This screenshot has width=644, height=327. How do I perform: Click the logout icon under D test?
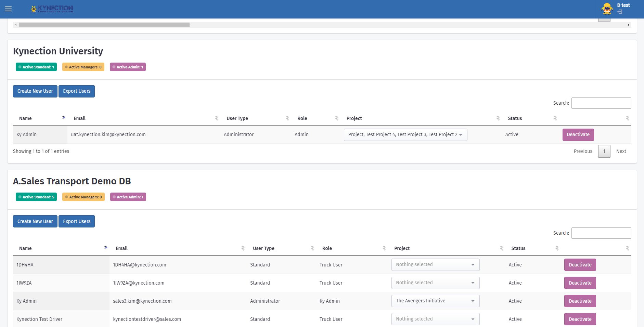pyautogui.click(x=620, y=12)
